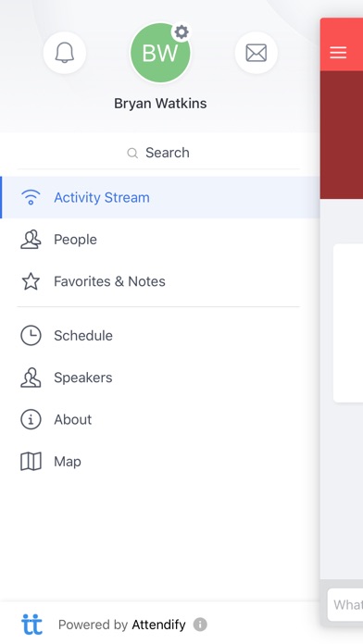This screenshot has height=644, width=363.
Task: Select Activity Stream menu item
Action: [x=160, y=198]
